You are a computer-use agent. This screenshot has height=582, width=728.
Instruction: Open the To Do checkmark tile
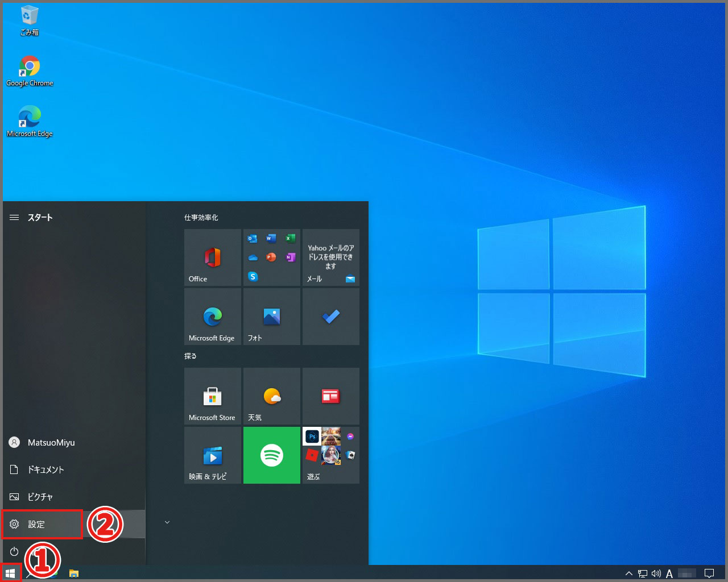tap(331, 317)
